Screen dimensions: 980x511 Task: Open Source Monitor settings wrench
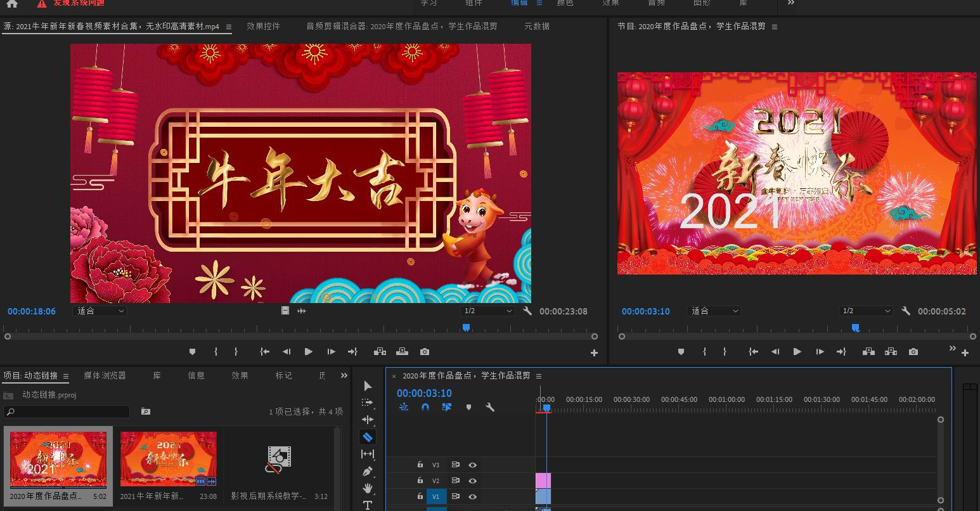pos(527,311)
